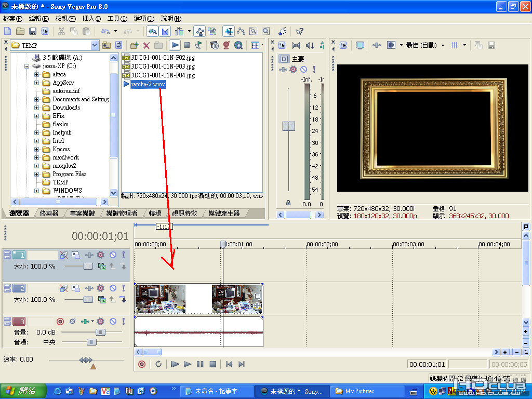The width and height of the screenshot is (532, 399).
Task: Click the loop playback icon in transport bar
Action: click(158, 364)
